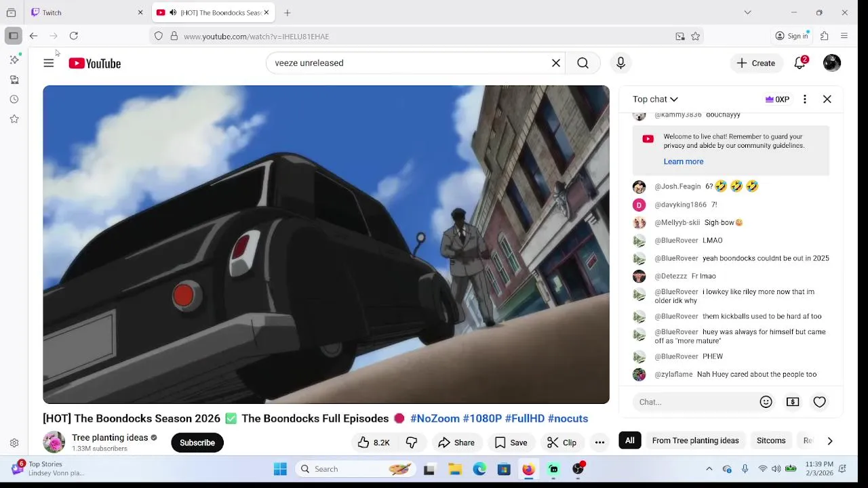
Task: Open the 0XP channel points badge
Action: (x=777, y=99)
